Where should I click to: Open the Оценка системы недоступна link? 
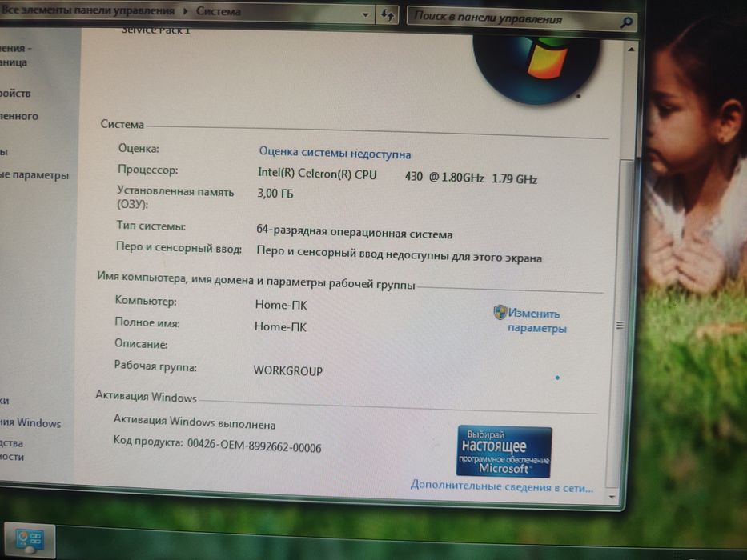click(335, 153)
